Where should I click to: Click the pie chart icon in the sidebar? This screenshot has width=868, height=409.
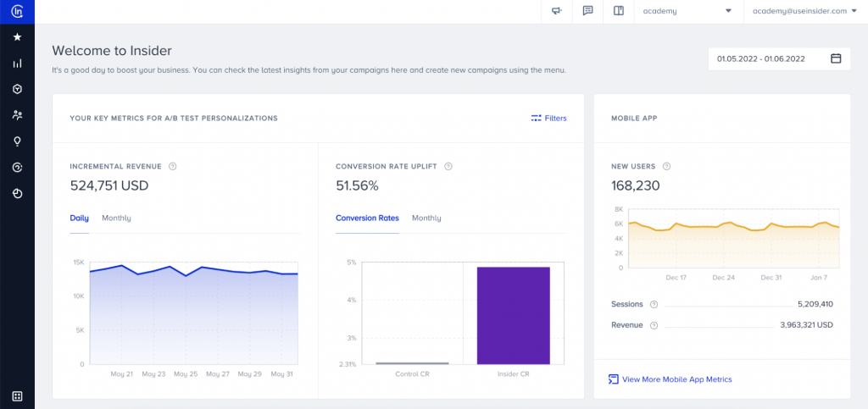[17, 193]
